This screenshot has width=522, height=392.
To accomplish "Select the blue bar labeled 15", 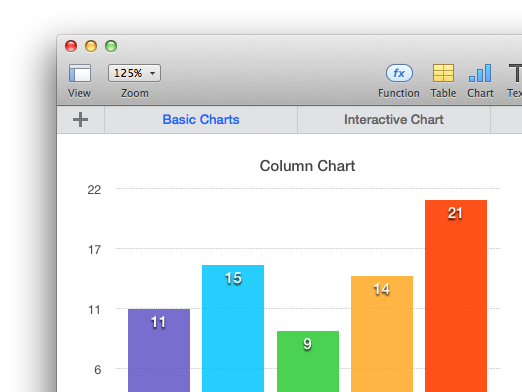I will (233, 328).
